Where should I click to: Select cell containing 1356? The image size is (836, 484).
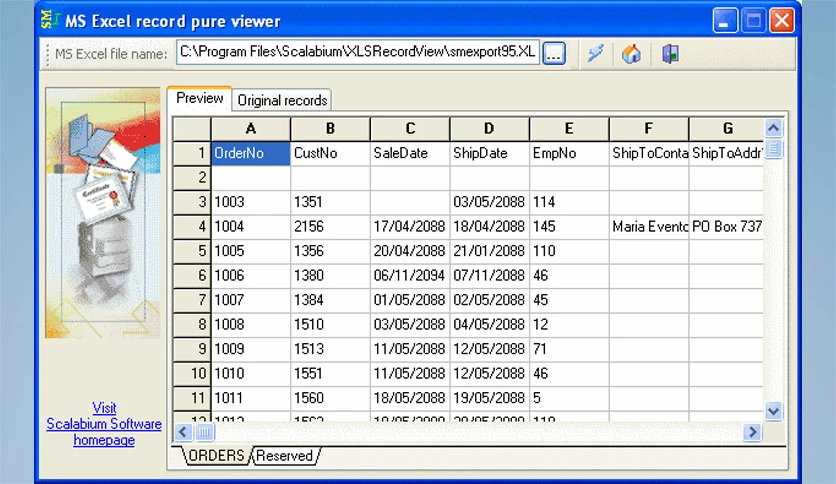[x=330, y=251]
